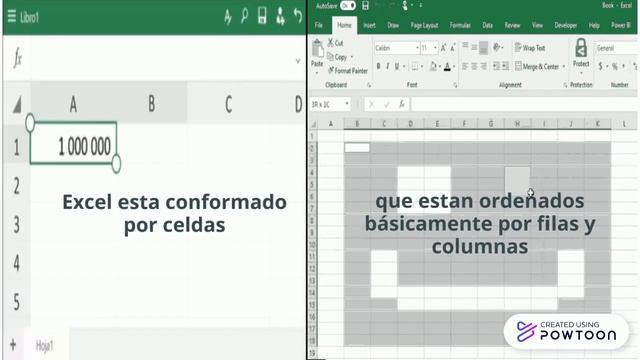Click Increase Indent icon

coord(505,66)
